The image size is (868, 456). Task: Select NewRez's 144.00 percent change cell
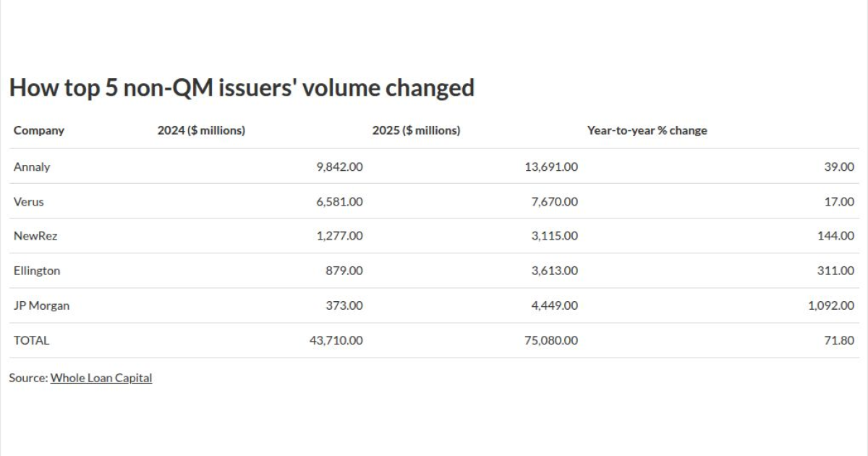(835, 236)
